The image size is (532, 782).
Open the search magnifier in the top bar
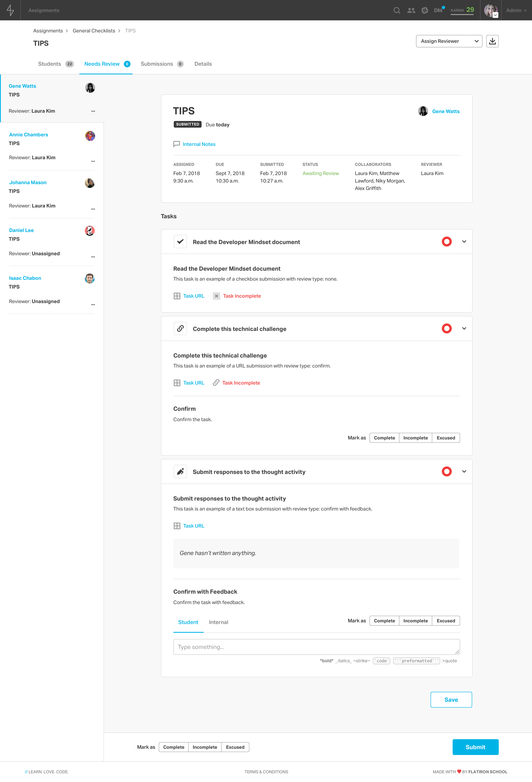tap(397, 10)
